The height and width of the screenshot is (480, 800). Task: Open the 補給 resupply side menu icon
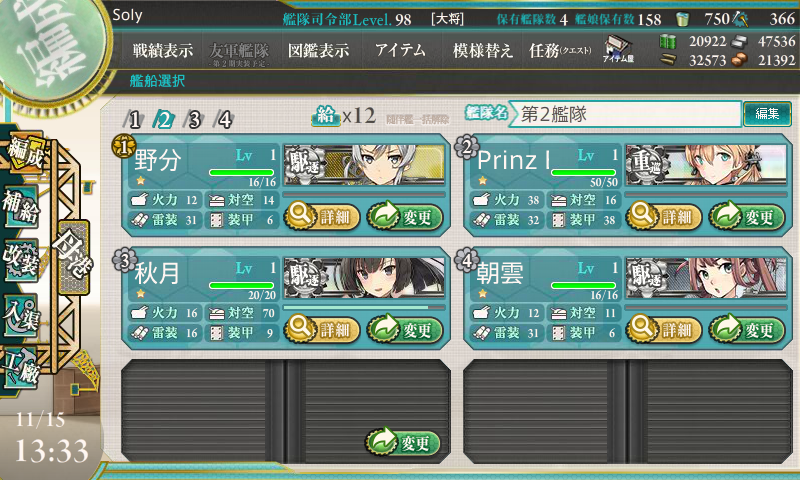pyautogui.click(x=20, y=207)
